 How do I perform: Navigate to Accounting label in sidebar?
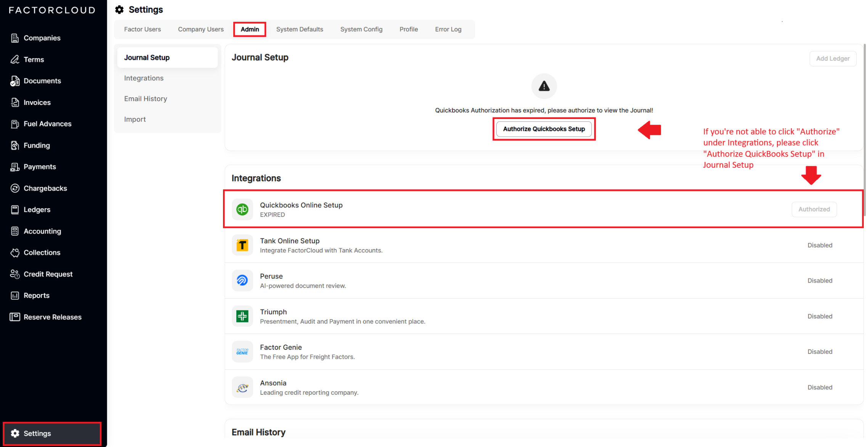coord(42,231)
